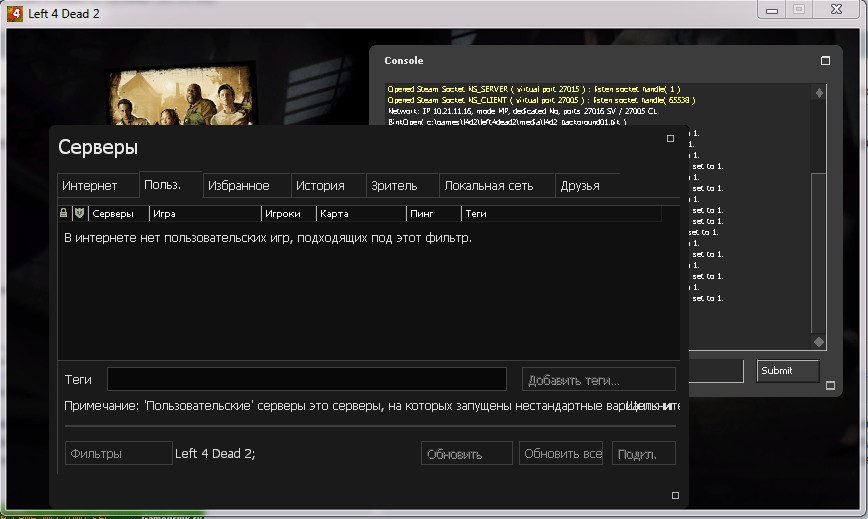Click the Обновить все button

coord(561,453)
